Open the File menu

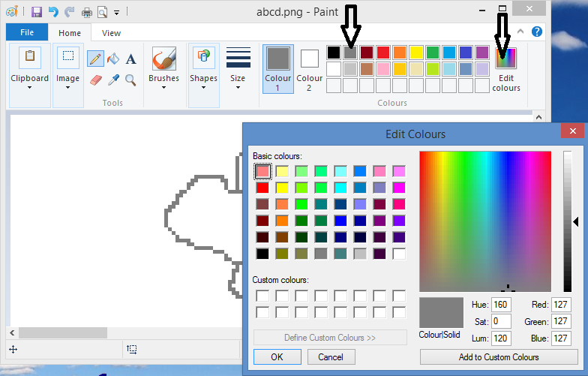point(27,32)
